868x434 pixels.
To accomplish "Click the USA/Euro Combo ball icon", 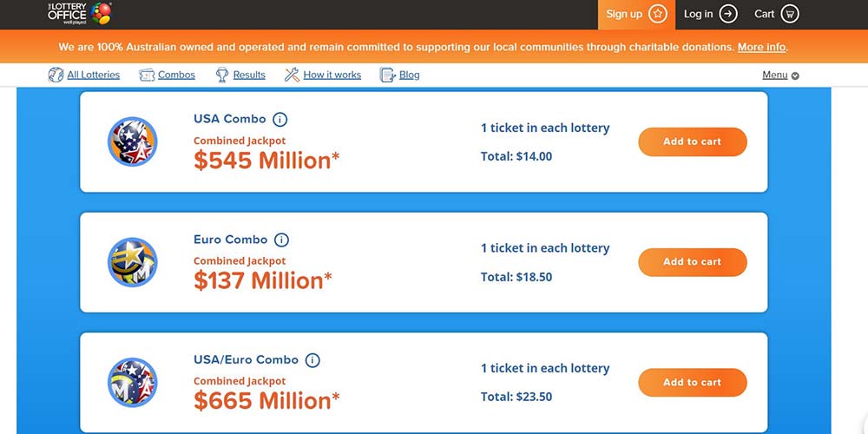I will point(132,383).
